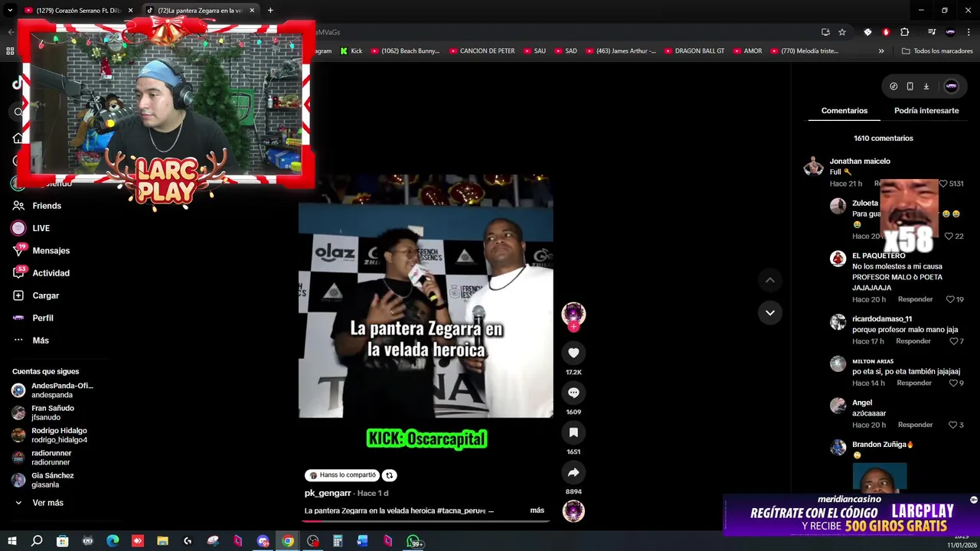
Task: Install app from address bar icon
Action: click(825, 32)
